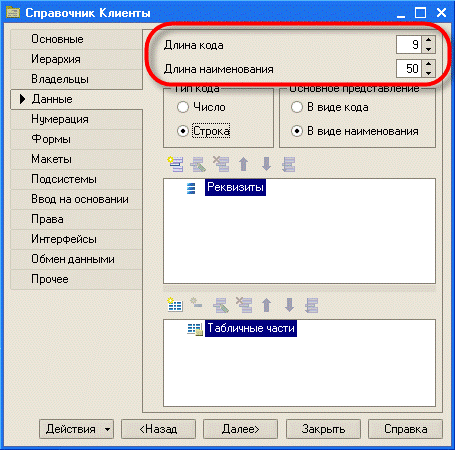Click move down arrow above Табличные части

[289, 305]
